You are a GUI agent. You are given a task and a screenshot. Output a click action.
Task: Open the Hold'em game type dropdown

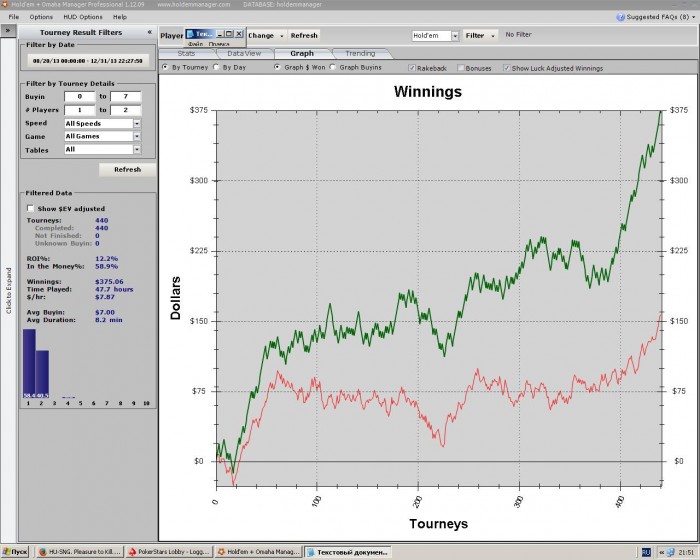455,36
